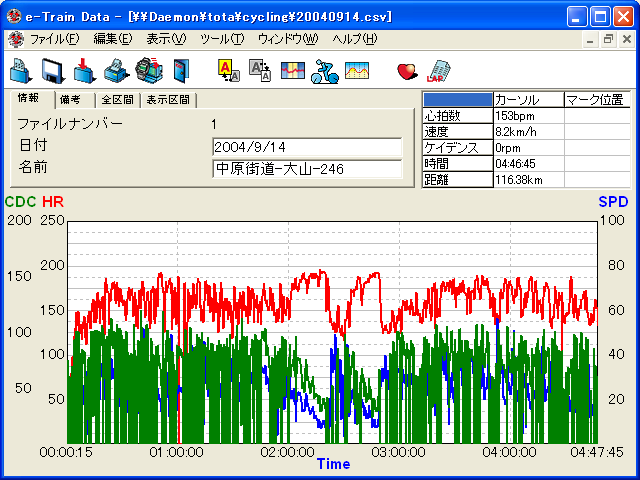Click the open file toolbar icon
640x480 pixels.
(22, 70)
